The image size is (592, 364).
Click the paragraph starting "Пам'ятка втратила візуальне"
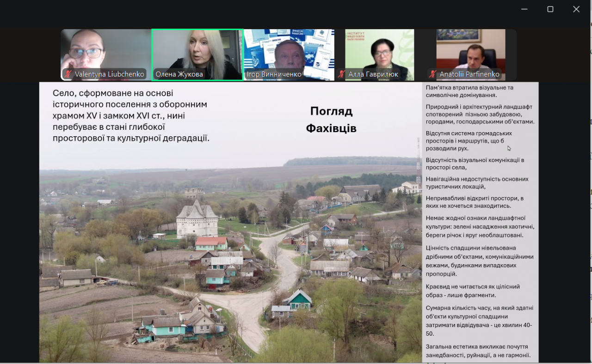click(x=469, y=91)
